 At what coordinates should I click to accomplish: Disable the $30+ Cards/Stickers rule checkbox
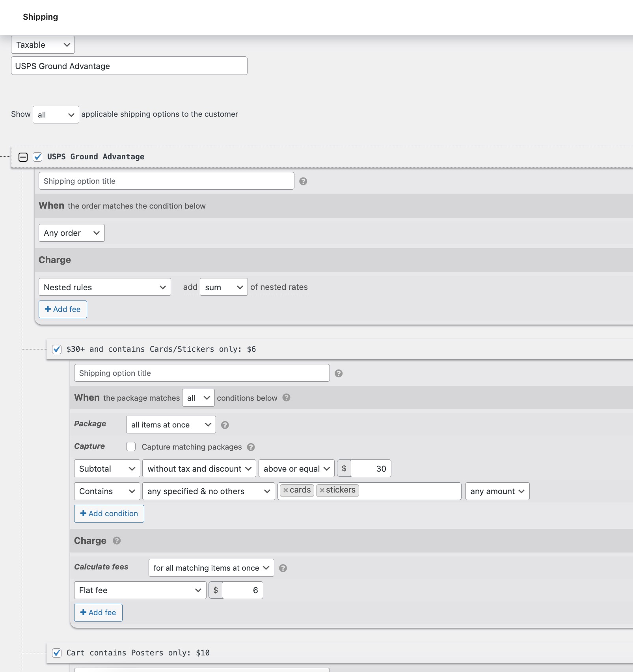tap(57, 349)
